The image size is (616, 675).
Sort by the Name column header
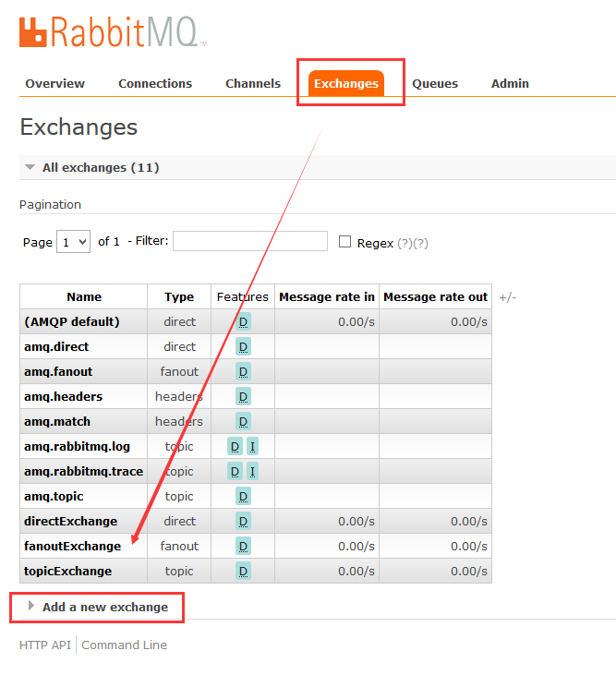pyautogui.click(x=84, y=297)
